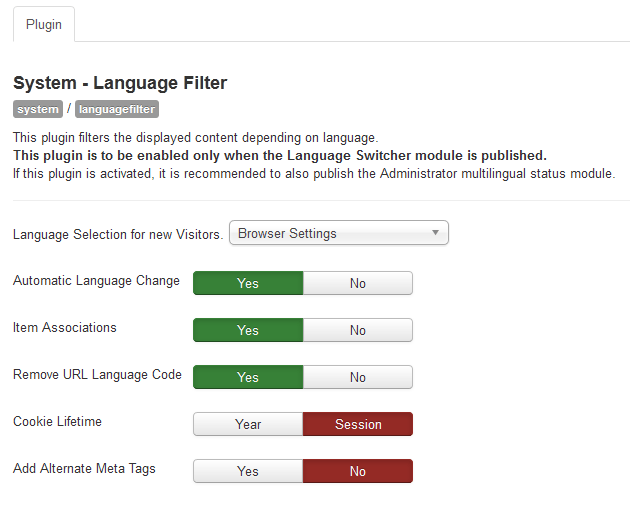Click the gray system tag badge
The width and height of the screenshot is (630, 505).
point(37,109)
